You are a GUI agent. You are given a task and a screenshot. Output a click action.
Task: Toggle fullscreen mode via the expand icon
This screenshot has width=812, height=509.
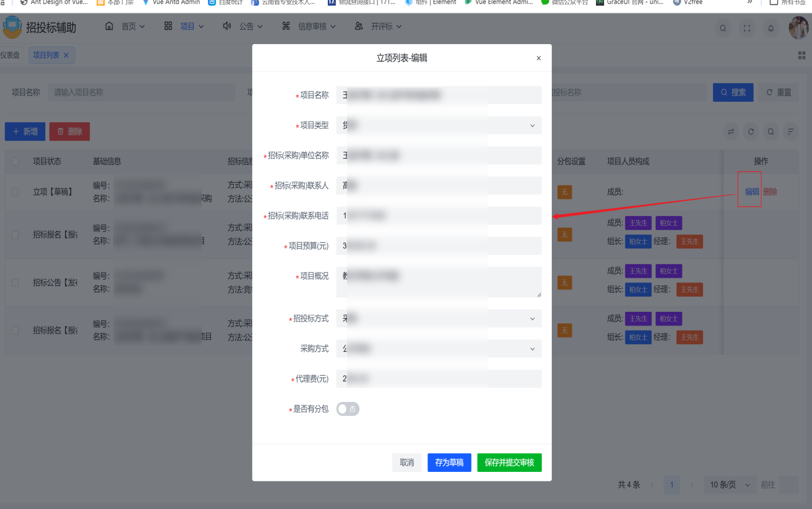pyautogui.click(x=747, y=28)
